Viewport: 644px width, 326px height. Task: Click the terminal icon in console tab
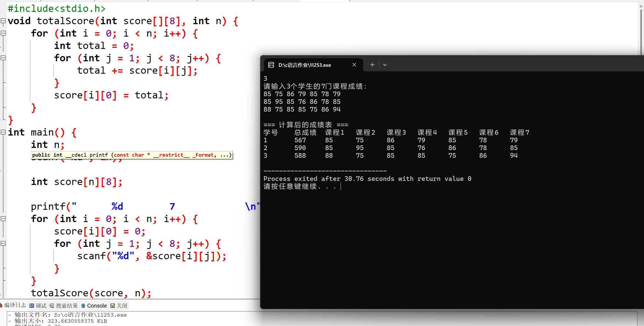pos(271,65)
